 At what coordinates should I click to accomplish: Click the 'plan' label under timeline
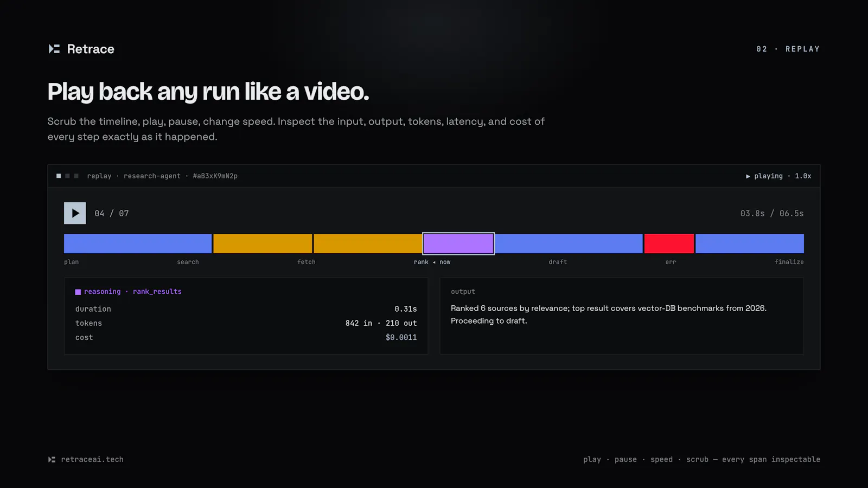tap(71, 262)
